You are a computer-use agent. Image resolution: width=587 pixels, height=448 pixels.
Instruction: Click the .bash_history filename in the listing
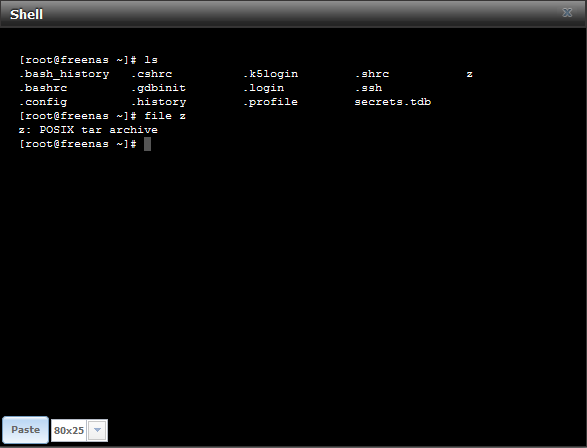click(64, 74)
